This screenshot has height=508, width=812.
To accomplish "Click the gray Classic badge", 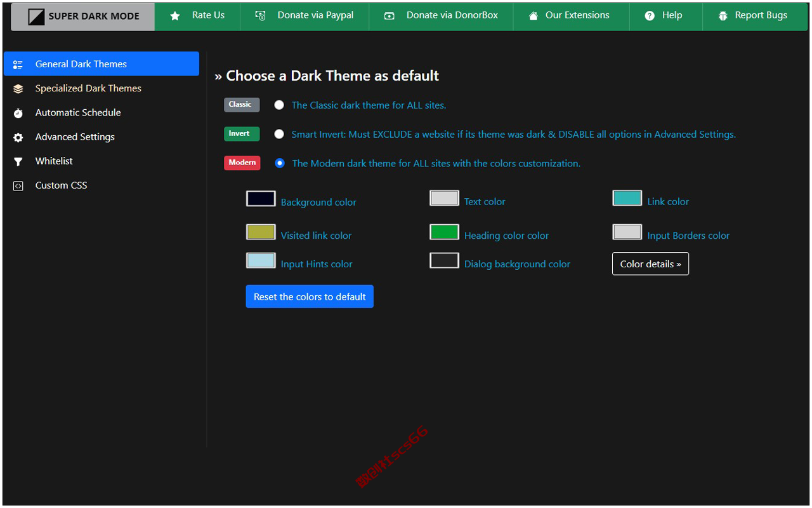I will (x=242, y=105).
